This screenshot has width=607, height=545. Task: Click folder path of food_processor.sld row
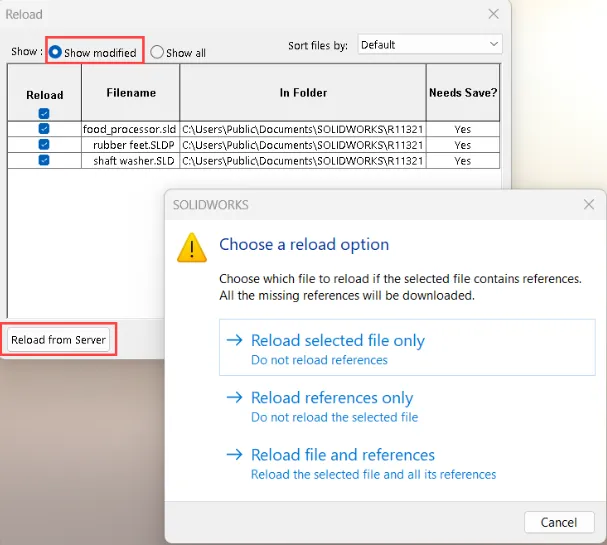(x=303, y=129)
